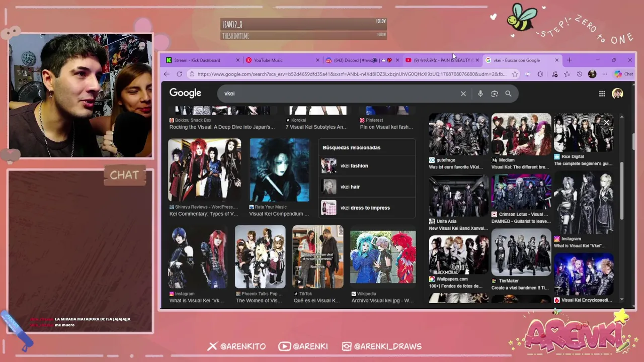
Task: Clear the Google search box text
Action: tap(463, 94)
